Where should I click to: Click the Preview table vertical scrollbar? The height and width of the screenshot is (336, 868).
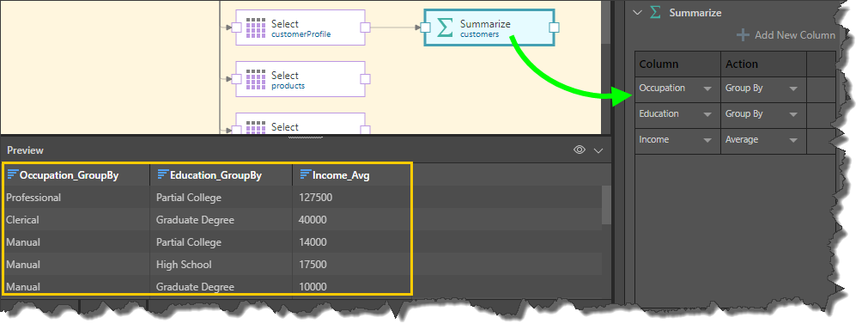[x=606, y=205]
